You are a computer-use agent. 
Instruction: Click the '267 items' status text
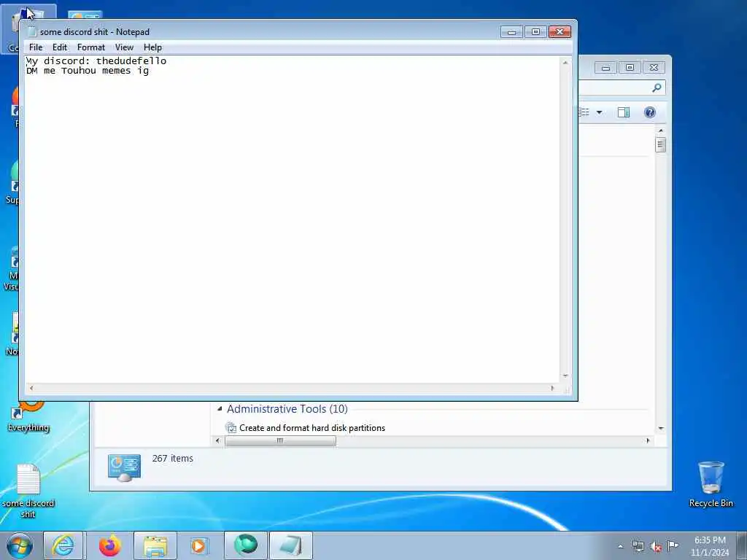pos(172,459)
